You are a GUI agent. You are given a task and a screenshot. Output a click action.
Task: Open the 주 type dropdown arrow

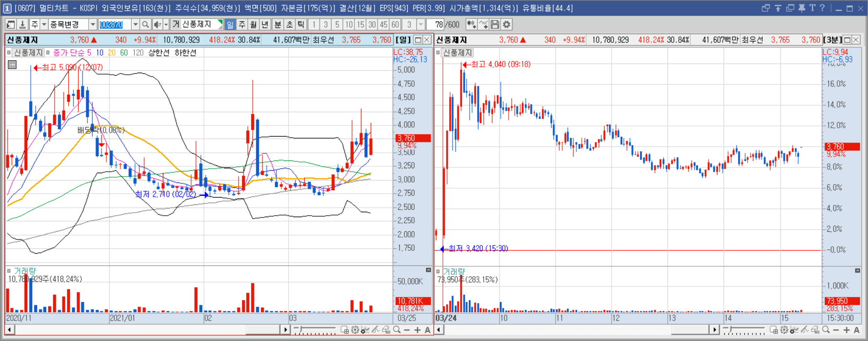[44, 24]
